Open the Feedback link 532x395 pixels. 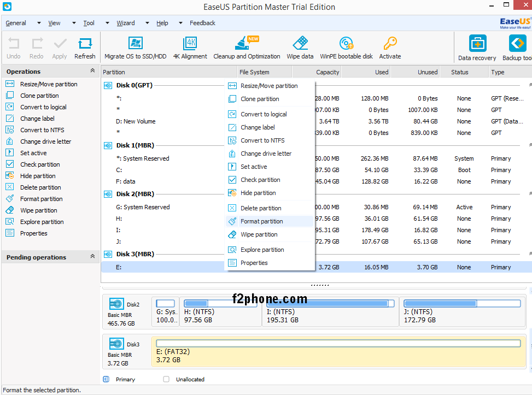pos(202,23)
